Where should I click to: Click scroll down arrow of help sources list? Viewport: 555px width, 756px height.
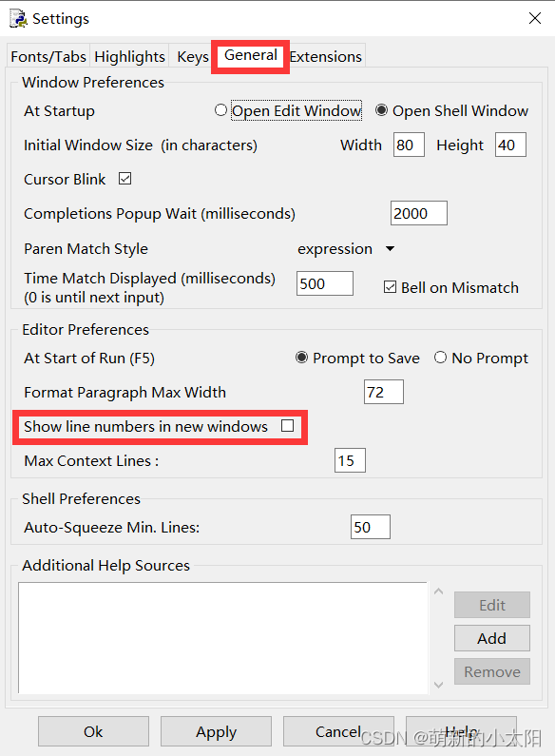438,685
